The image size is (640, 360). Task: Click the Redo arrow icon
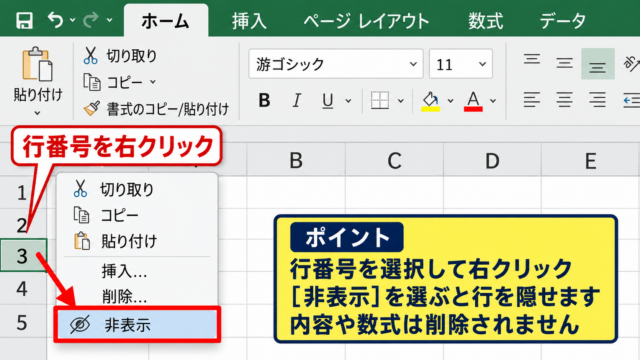(91, 19)
